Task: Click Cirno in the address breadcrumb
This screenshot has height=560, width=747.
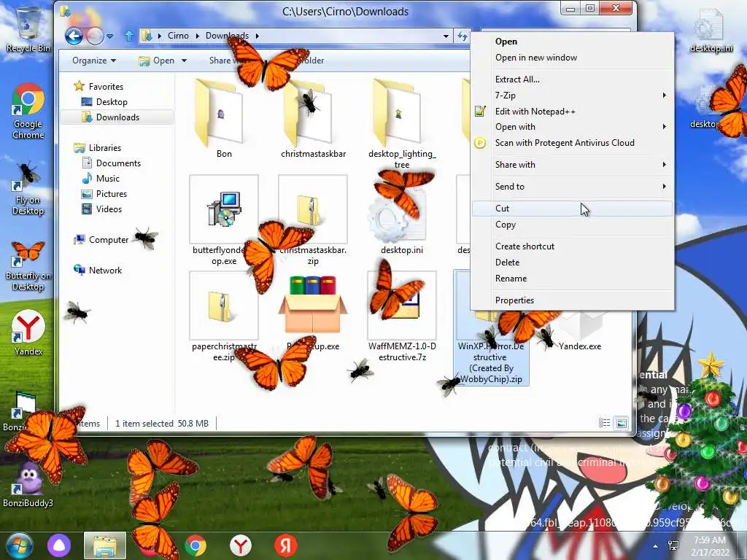Action: pyautogui.click(x=178, y=36)
